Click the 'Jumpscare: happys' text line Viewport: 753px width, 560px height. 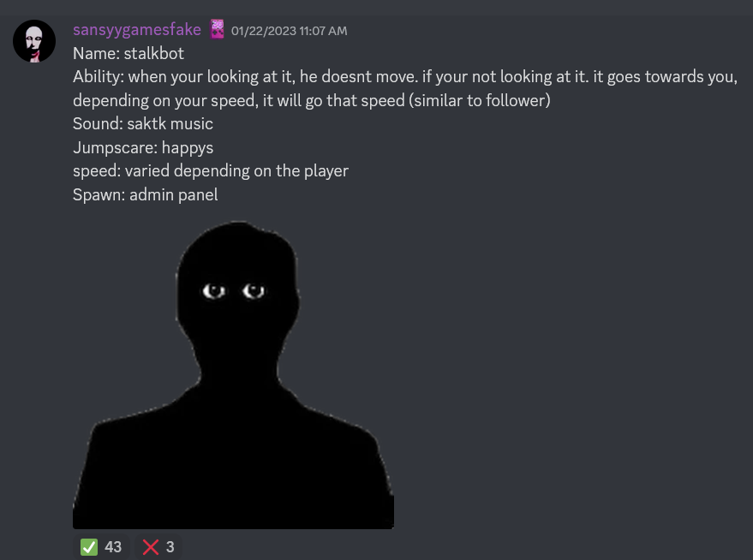pyautogui.click(x=143, y=147)
